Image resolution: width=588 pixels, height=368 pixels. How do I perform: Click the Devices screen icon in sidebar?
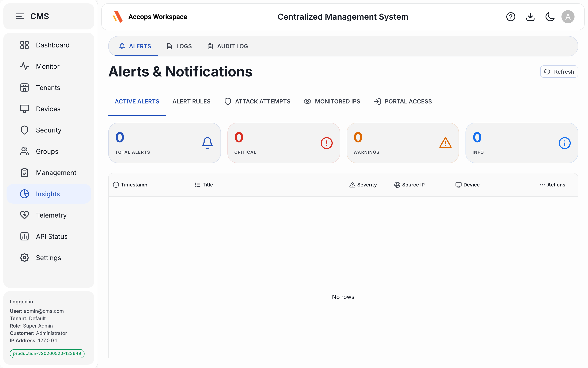pyautogui.click(x=24, y=109)
